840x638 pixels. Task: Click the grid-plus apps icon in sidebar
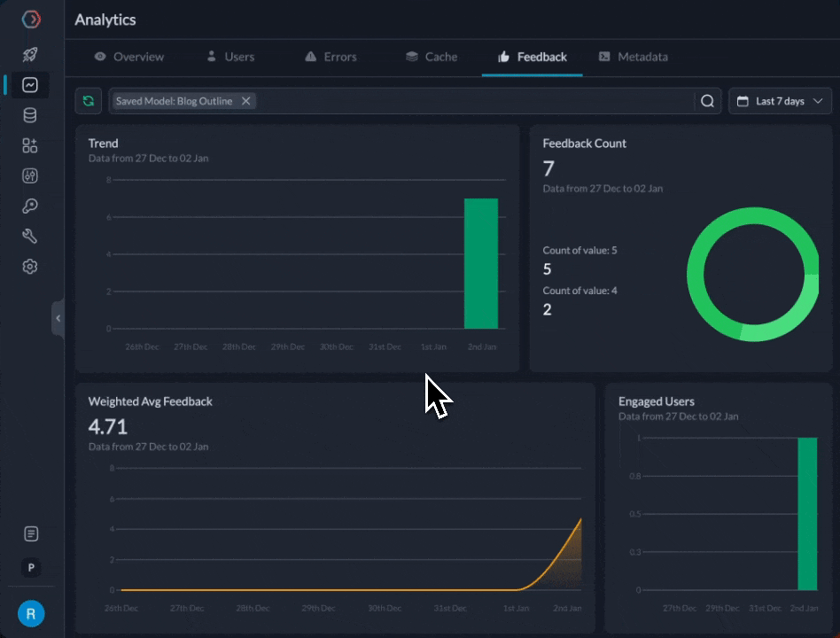pyautogui.click(x=30, y=145)
